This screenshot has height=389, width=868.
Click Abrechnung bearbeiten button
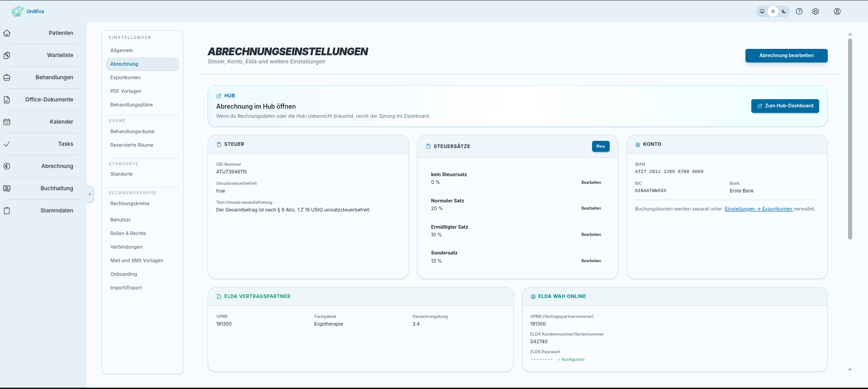[x=786, y=55]
